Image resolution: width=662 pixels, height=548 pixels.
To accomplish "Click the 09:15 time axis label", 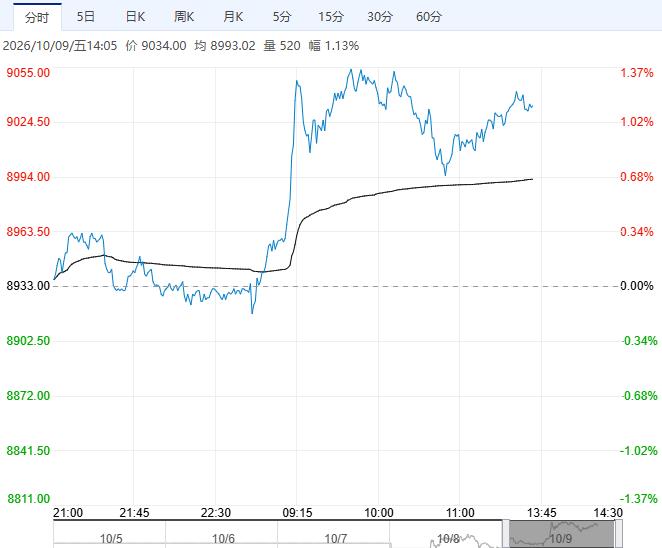I will pos(297,513).
